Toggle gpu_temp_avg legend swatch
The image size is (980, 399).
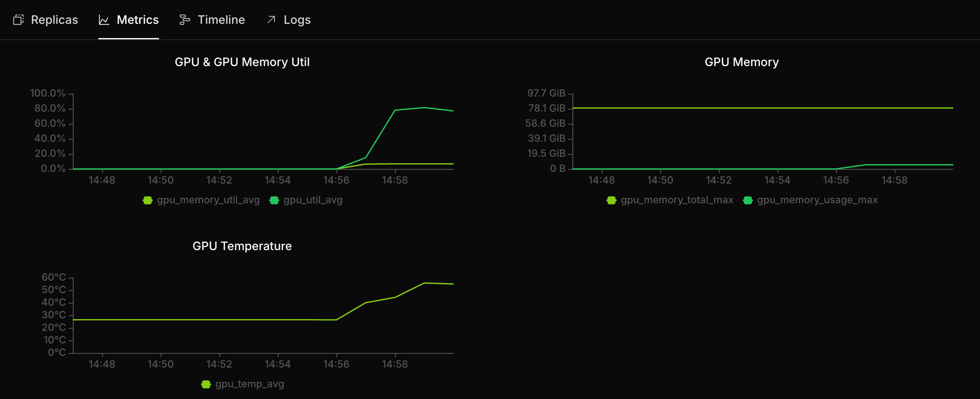pyautogui.click(x=206, y=384)
